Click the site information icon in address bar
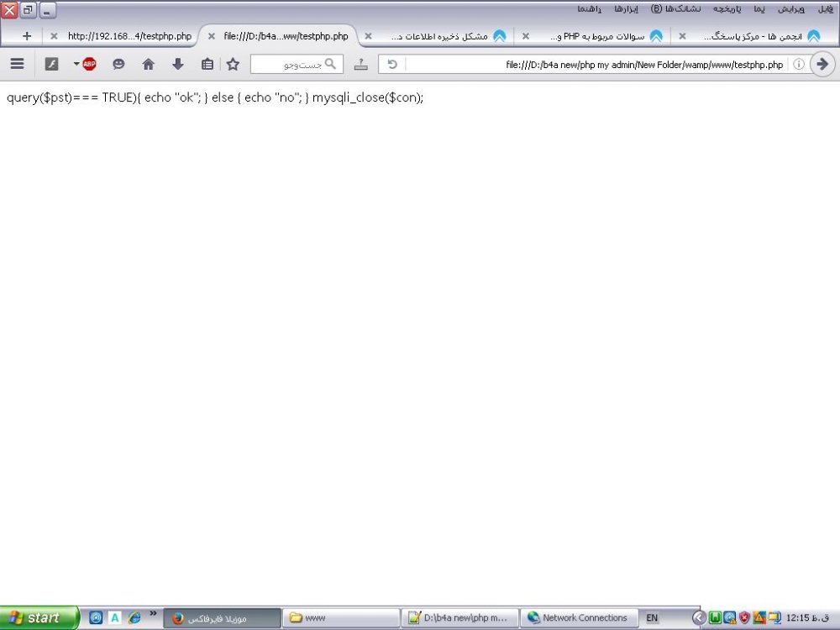 [798, 64]
